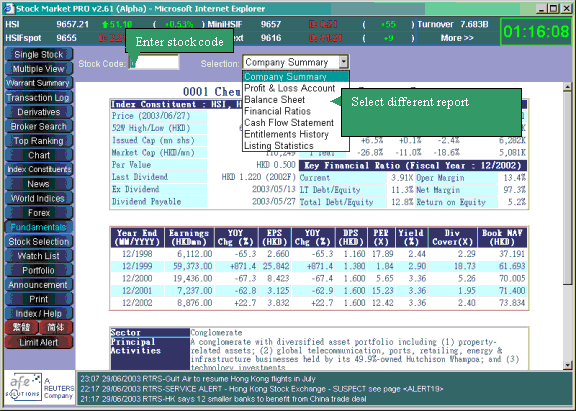The height and width of the screenshot is (411, 576).
Task: Click the 12/2002 earnings value 8,876.00
Action: tap(194, 303)
